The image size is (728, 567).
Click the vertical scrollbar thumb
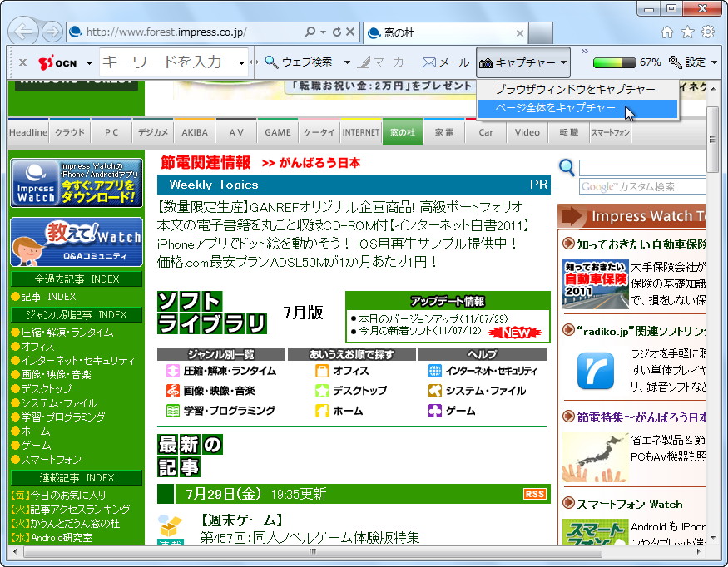(712, 140)
